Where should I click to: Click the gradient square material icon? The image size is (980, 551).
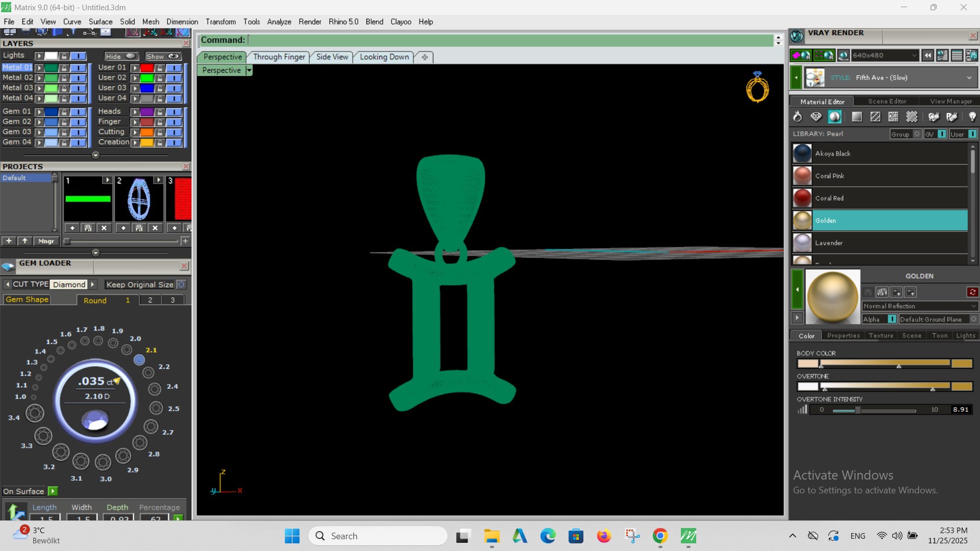coord(857,117)
